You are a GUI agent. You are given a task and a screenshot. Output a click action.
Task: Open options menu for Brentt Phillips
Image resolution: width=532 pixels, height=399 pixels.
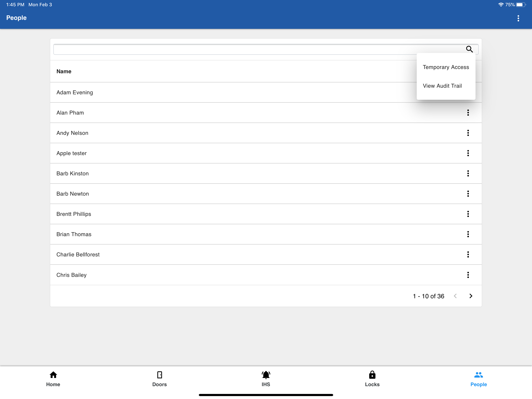click(x=468, y=214)
